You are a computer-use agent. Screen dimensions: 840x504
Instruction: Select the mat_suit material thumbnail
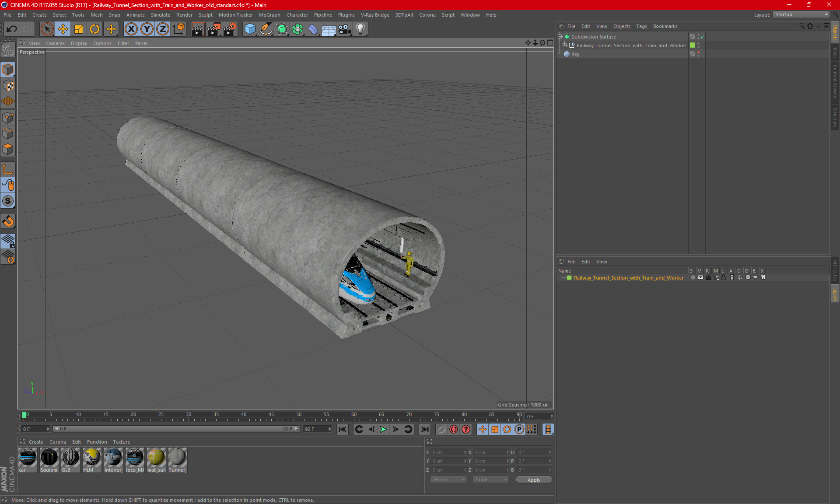(156, 460)
